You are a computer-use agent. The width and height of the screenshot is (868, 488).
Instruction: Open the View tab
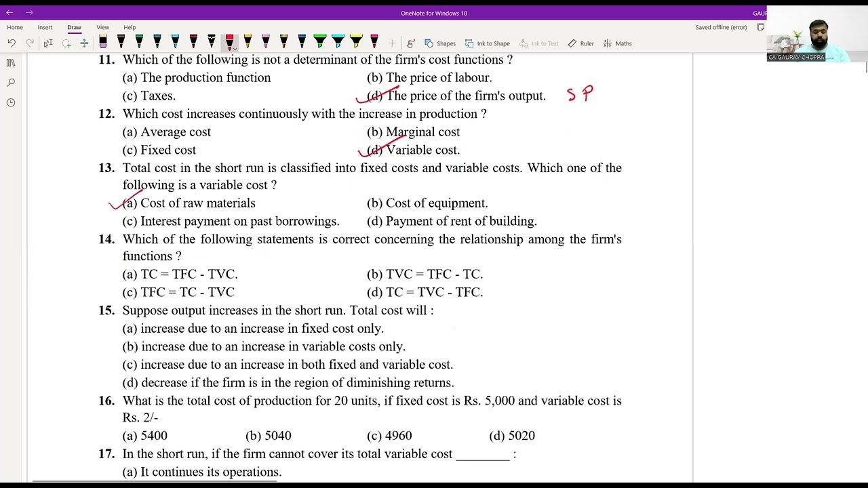tap(102, 27)
